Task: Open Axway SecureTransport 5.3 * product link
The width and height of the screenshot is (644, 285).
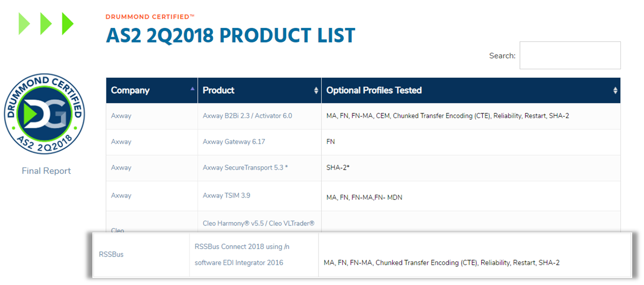Action: [245, 167]
